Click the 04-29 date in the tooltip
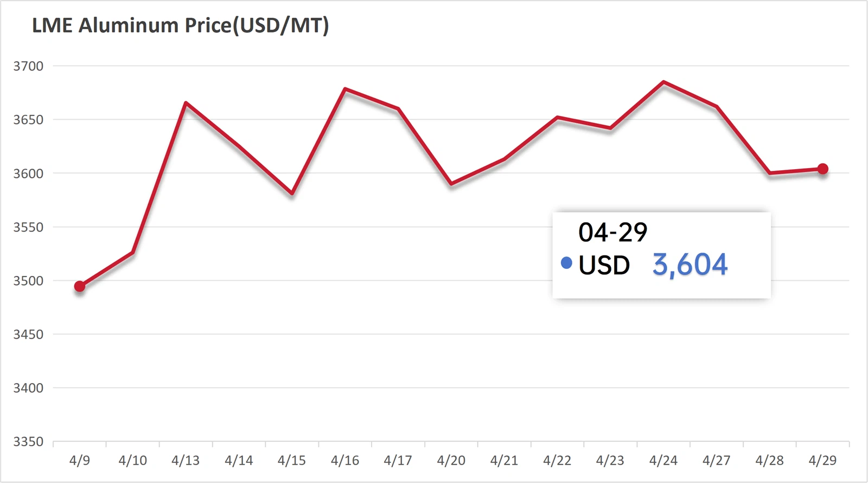 (612, 233)
